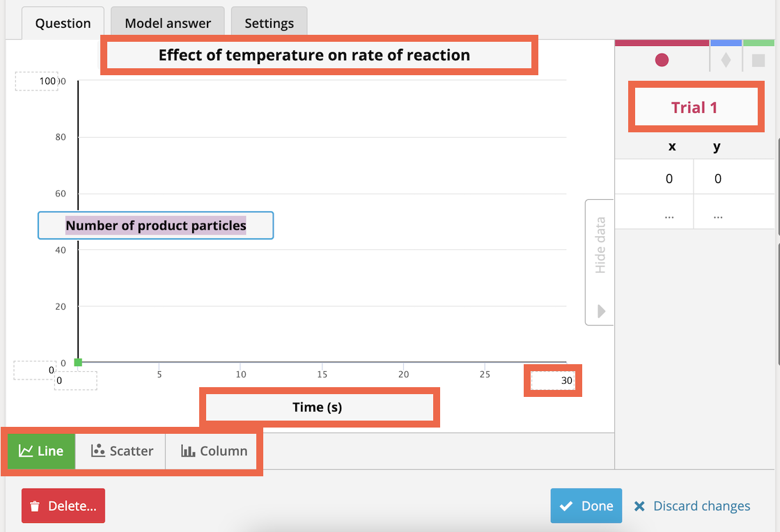The height and width of the screenshot is (532, 780).
Task: Select the Question tab
Action: point(62,22)
